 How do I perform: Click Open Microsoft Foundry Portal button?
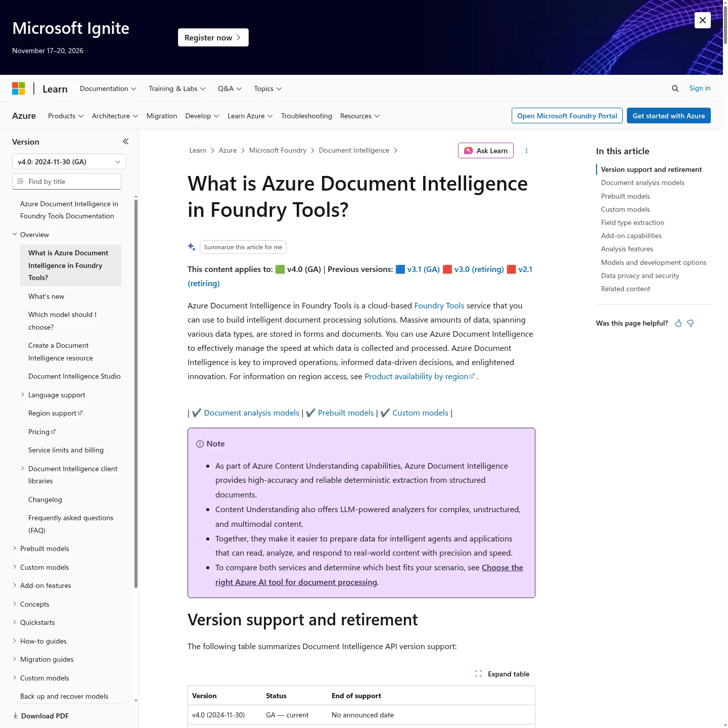point(567,116)
